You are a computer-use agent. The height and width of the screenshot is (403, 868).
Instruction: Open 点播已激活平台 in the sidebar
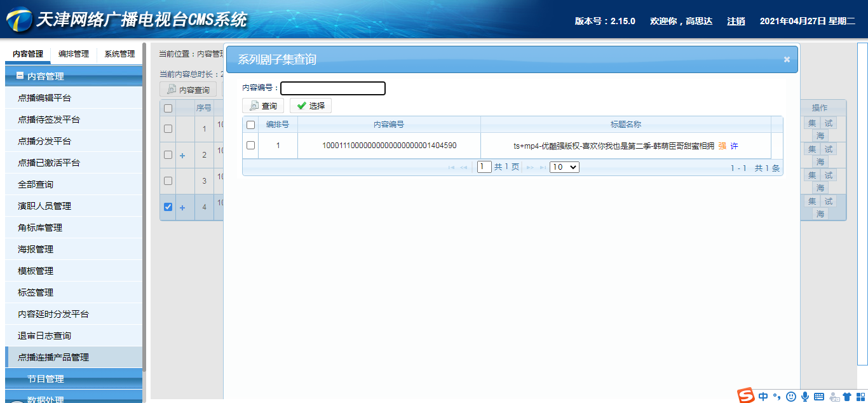click(74, 163)
